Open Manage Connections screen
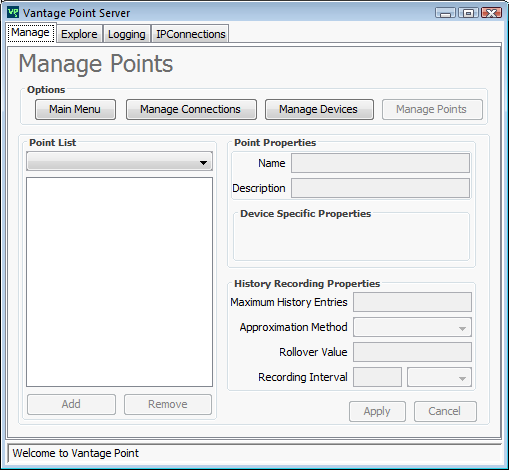This screenshot has height=470, width=509. (191, 109)
